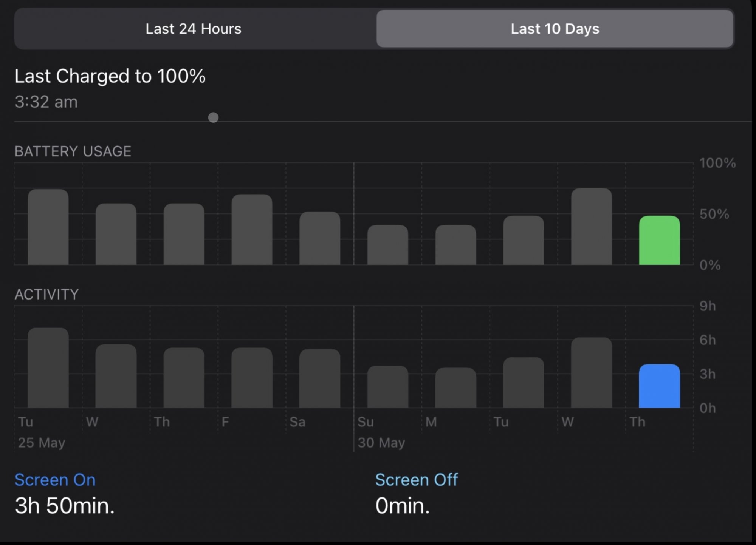Tap the Screen On label
Image resolution: width=756 pixels, height=545 pixels.
[55, 480]
